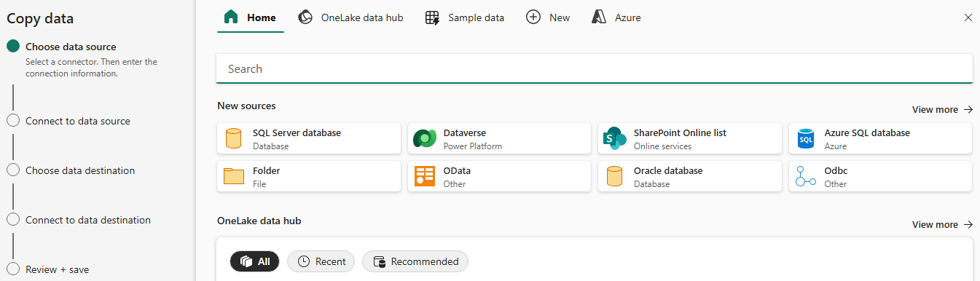Image resolution: width=980 pixels, height=281 pixels.
Task: Select the Recommended filter pill
Action: [415, 261]
